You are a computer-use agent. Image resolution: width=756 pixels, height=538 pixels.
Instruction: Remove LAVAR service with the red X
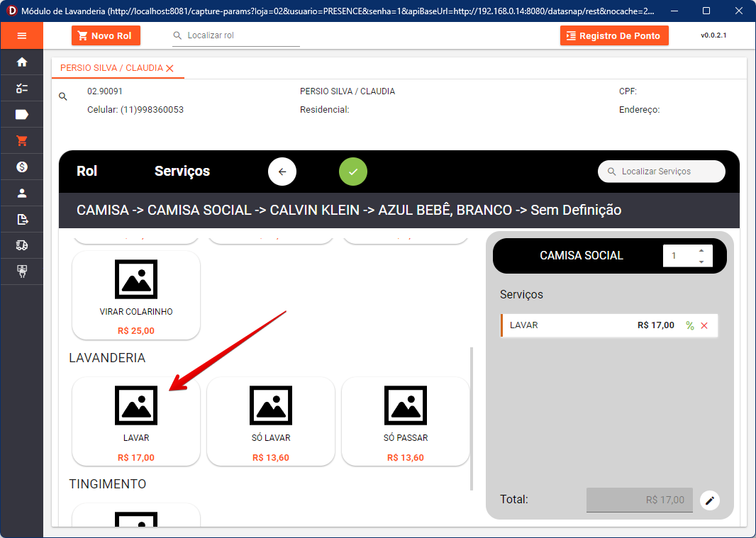pyautogui.click(x=704, y=326)
